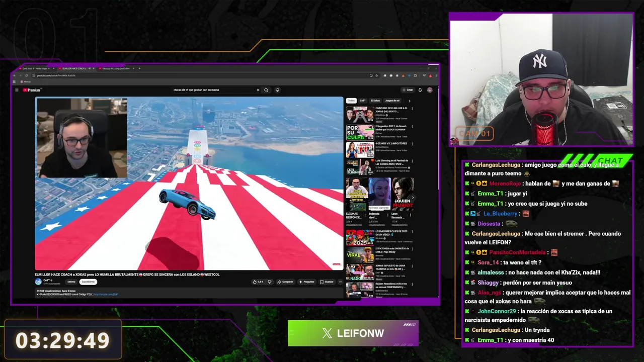This screenshot has height=362, width=644.
Task: Open a new browser tab
Action: click(139, 68)
